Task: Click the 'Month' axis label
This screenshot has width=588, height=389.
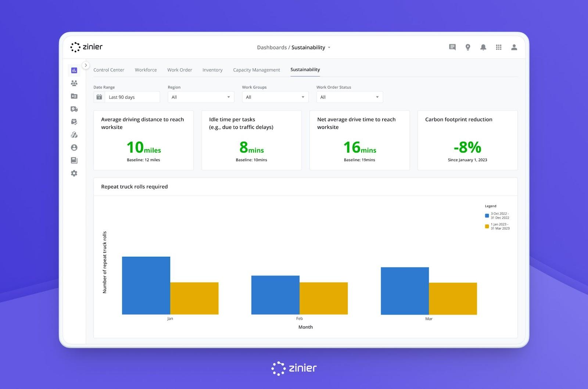Action: (305, 327)
